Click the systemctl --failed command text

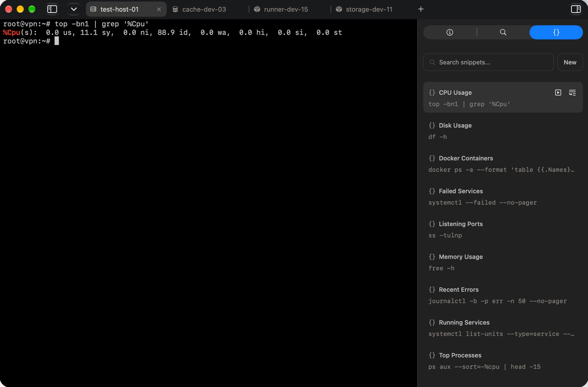[482, 202]
